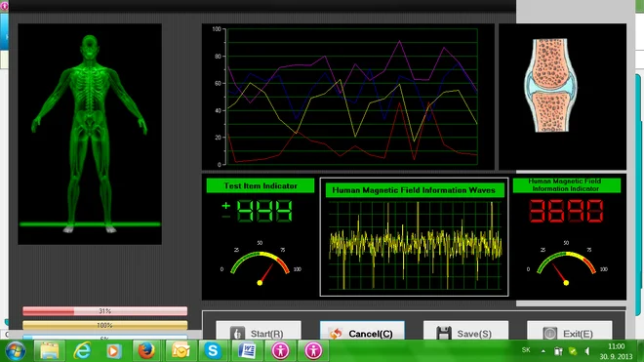The width and height of the screenshot is (644, 362).
Task: Click the yellow 100% progress bar
Action: coord(105,325)
